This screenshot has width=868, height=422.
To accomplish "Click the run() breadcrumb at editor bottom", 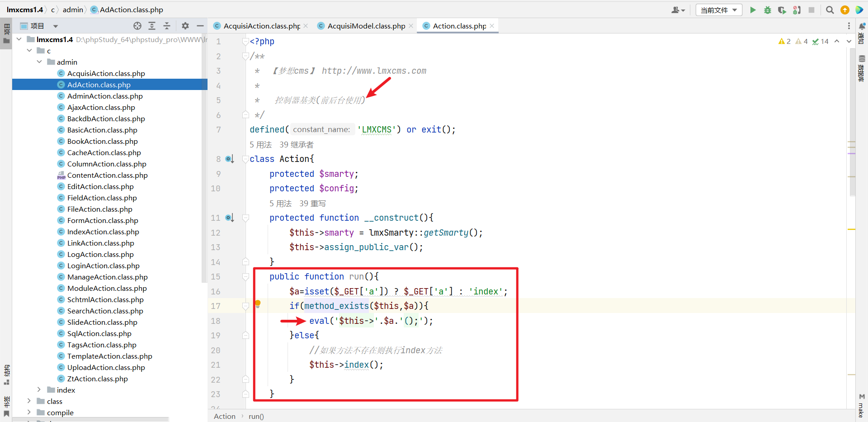I will 256,416.
